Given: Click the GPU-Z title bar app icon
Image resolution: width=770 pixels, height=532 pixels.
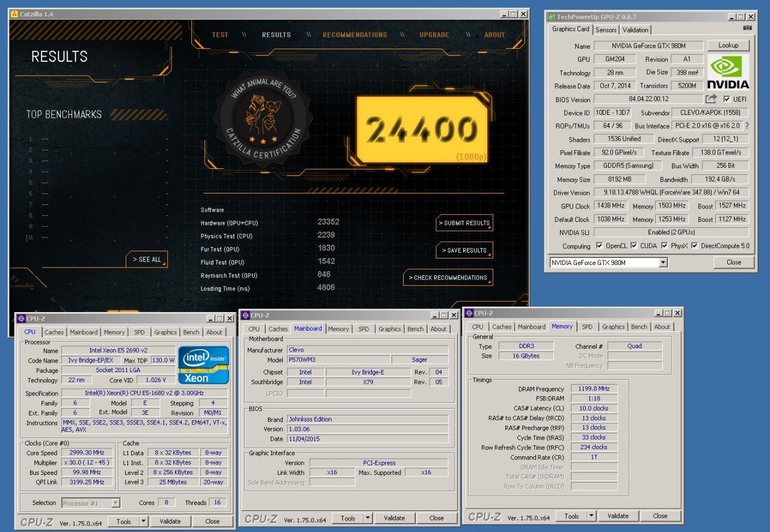Looking at the screenshot, I should click(551, 17).
